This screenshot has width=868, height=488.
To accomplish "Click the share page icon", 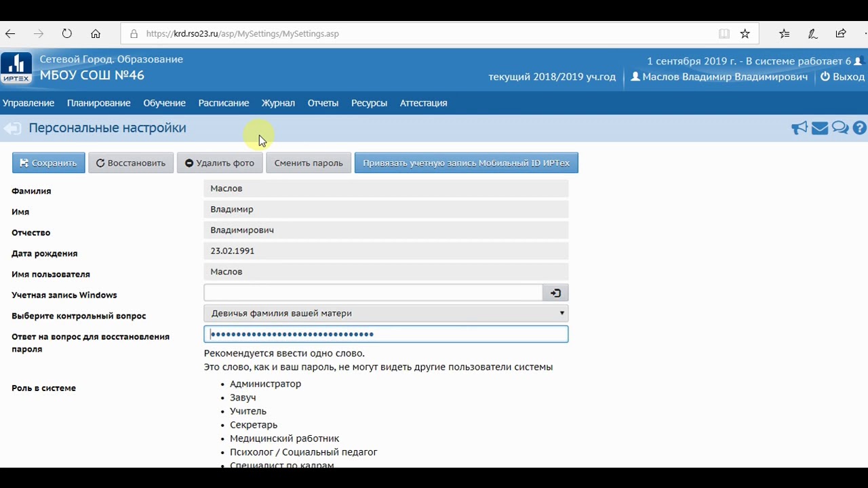I will [841, 33].
